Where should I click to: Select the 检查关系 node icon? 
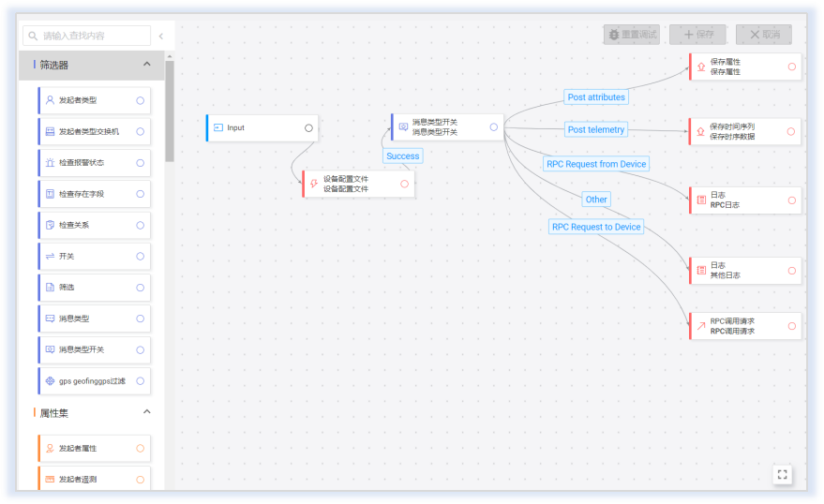(x=50, y=225)
